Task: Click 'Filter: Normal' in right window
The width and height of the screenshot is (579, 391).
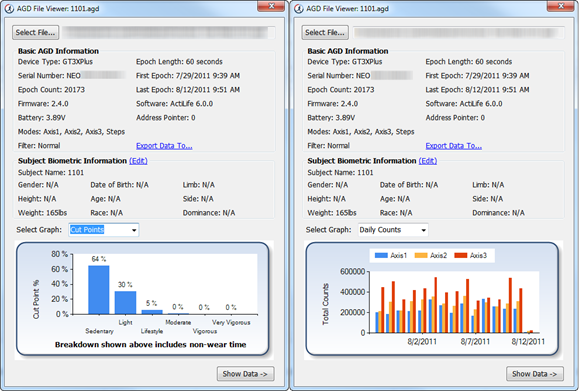Action: click(329, 146)
